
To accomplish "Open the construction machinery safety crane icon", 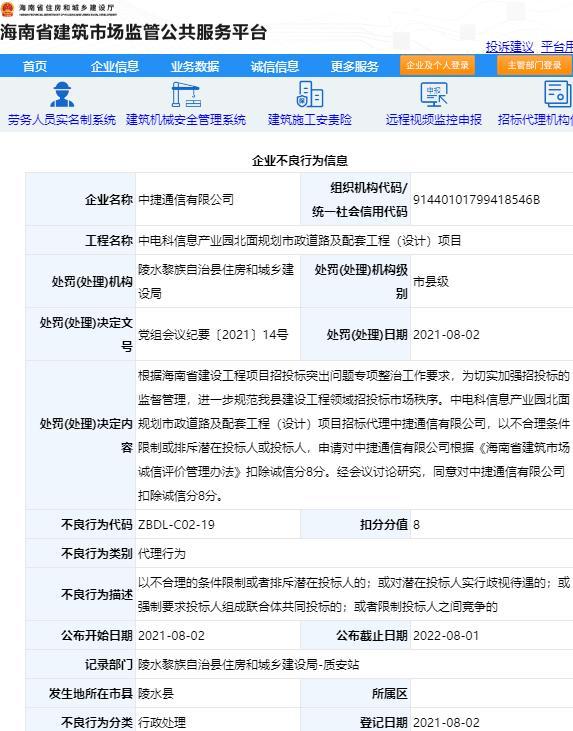I will (186, 95).
